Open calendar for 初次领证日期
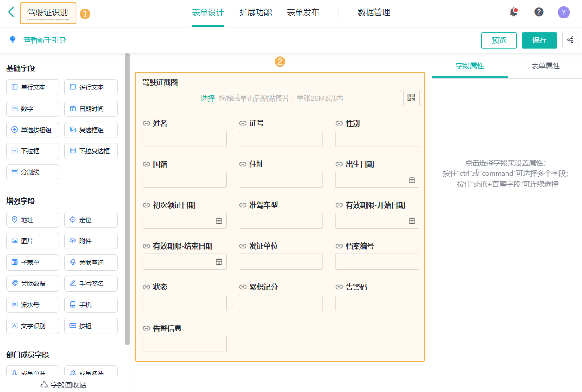This screenshot has width=582, height=392. point(219,221)
